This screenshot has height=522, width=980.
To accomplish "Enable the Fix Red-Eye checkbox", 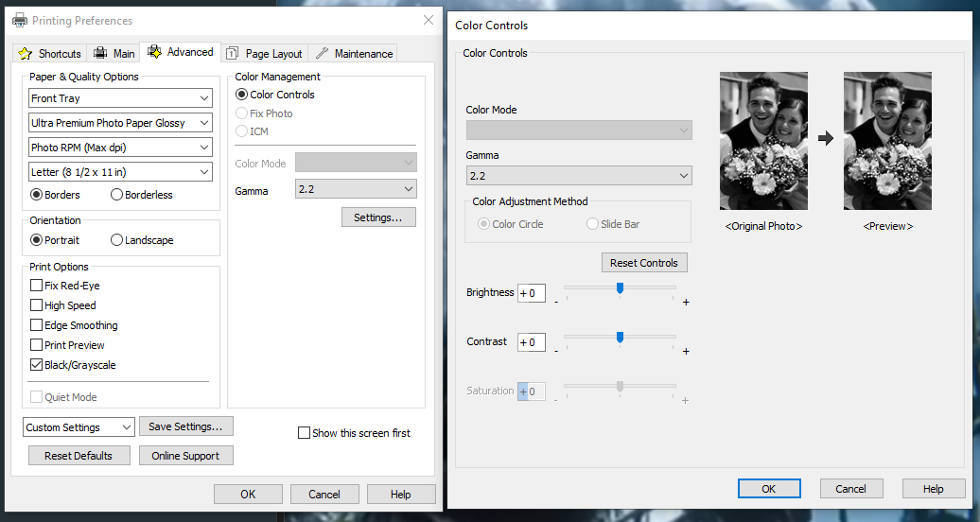I will click(x=36, y=286).
